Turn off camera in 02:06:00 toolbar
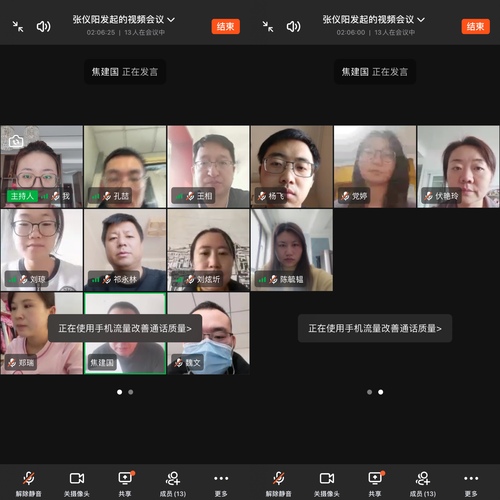Image resolution: width=500 pixels, height=500 pixels. point(327,483)
